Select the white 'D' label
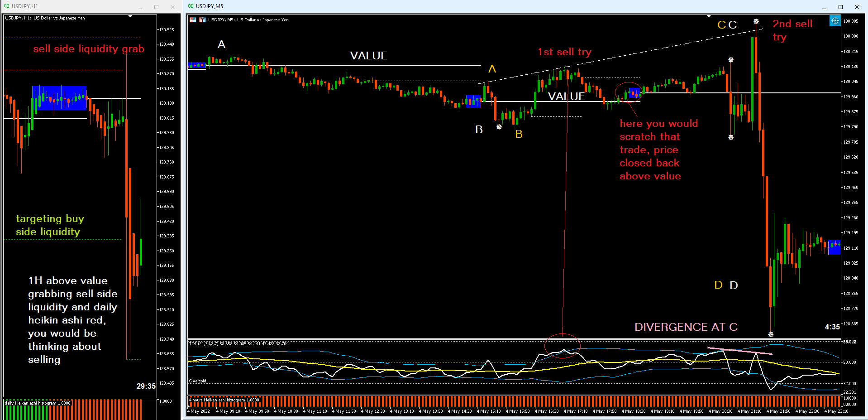This screenshot has height=420, width=868. pos(734,285)
